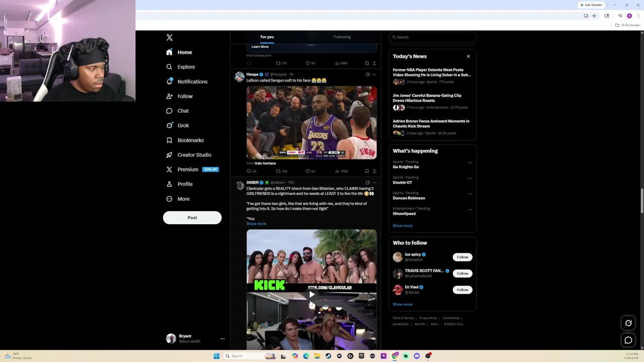The height and width of the screenshot is (362, 644).
Task: Ask Grok about the Hoops post
Action: point(367,74)
